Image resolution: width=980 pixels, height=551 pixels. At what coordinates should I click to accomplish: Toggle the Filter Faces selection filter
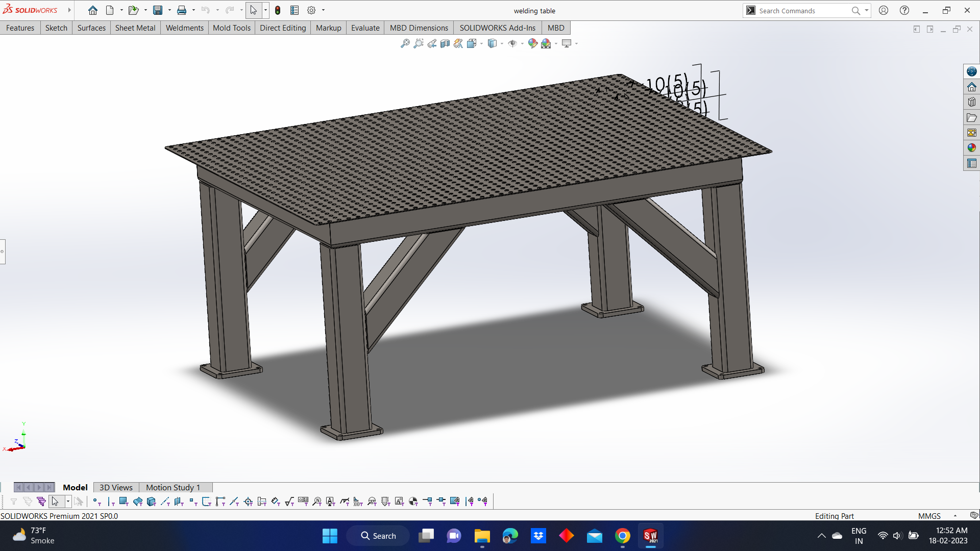(x=123, y=502)
